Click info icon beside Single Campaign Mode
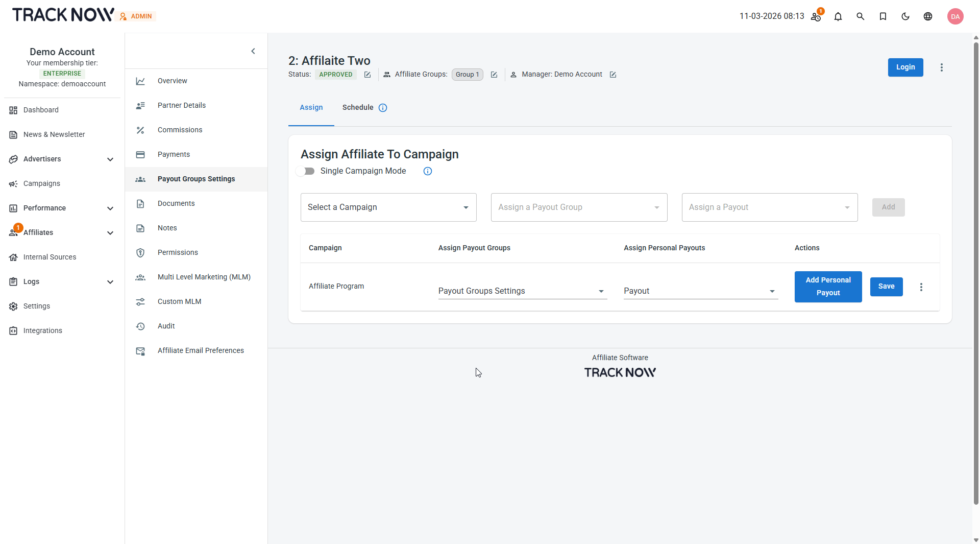This screenshot has width=980, height=544. point(427,171)
